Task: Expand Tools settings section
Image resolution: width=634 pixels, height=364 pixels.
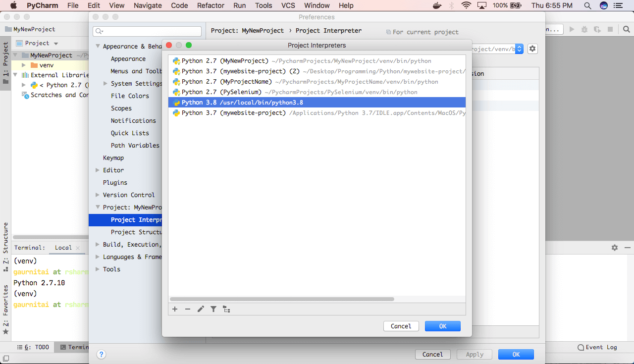Action: coord(98,269)
